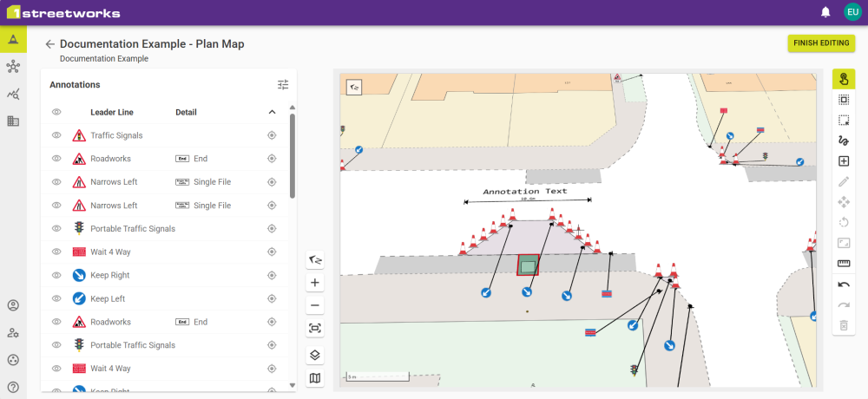
Task: Select the measure ruler tool
Action: pyautogui.click(x=843, y=264)
